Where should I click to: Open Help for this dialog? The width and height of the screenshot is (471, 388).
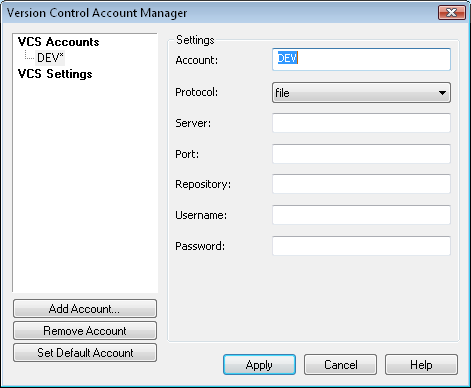click(421, 365)
